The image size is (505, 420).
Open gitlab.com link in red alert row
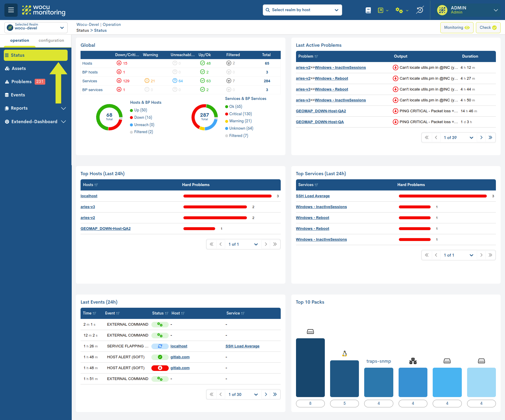(x=180, y=368)
